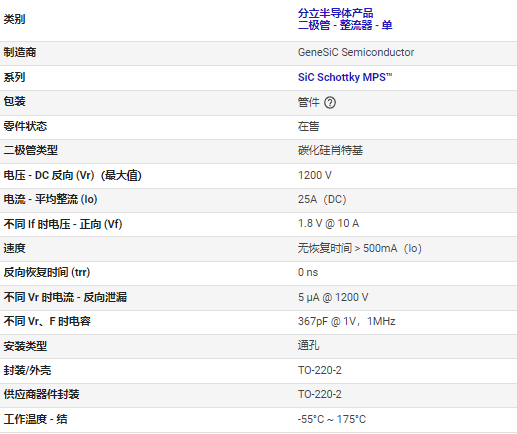Image resolution: width=517 pixels, height=434 pixels.
Task: Open the 二极管 - 整流器 - 单 link
Action: click(345, 25)
